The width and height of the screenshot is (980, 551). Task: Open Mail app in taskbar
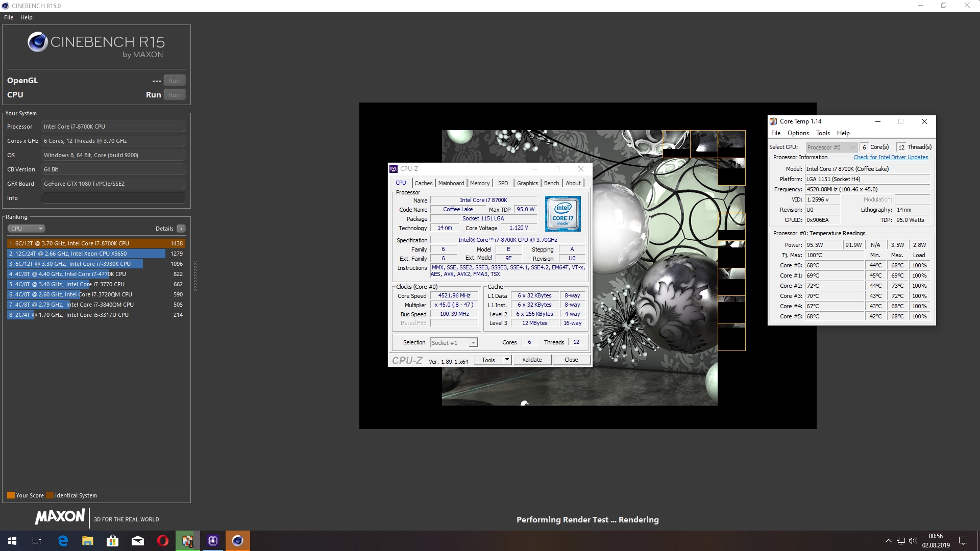[138, 541]
